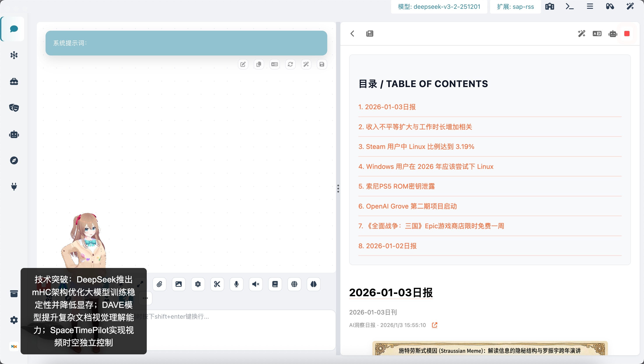
Task: Toggle microphone voice input
Action: pos(237,284)
